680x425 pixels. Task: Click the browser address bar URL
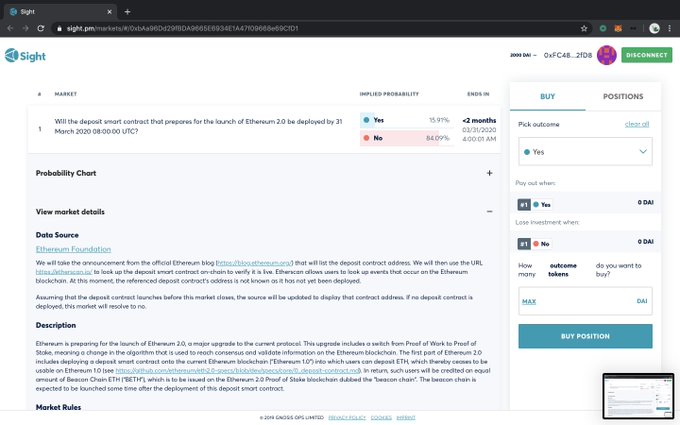[182, 28]
